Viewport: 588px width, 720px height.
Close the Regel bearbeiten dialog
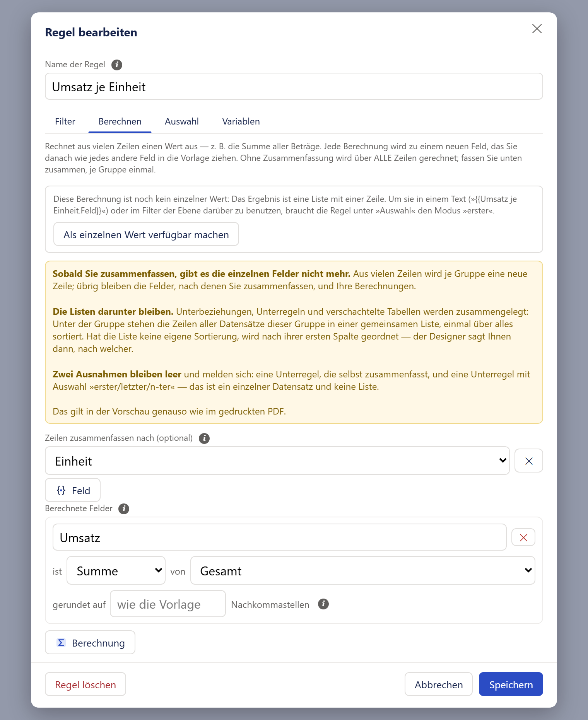(x=537, y=29)
